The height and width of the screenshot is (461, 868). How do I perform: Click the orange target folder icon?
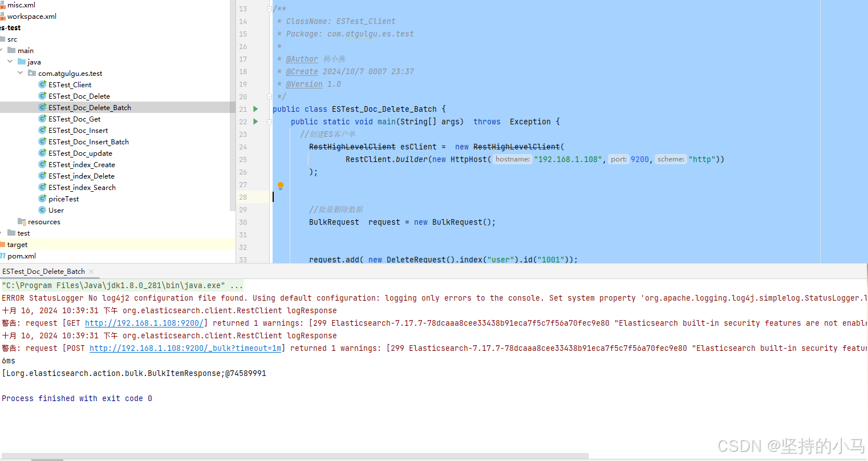click(2, 244)
